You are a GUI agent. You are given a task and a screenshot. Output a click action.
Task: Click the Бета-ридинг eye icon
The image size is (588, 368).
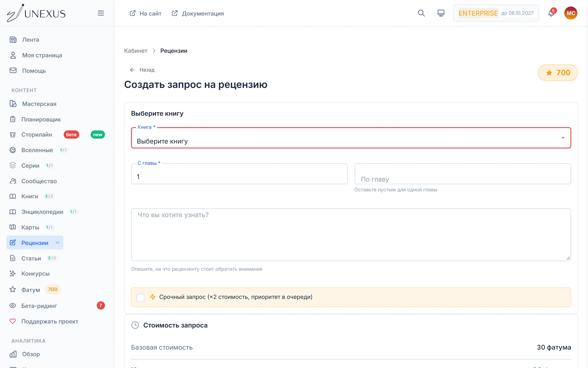(13, 306)
